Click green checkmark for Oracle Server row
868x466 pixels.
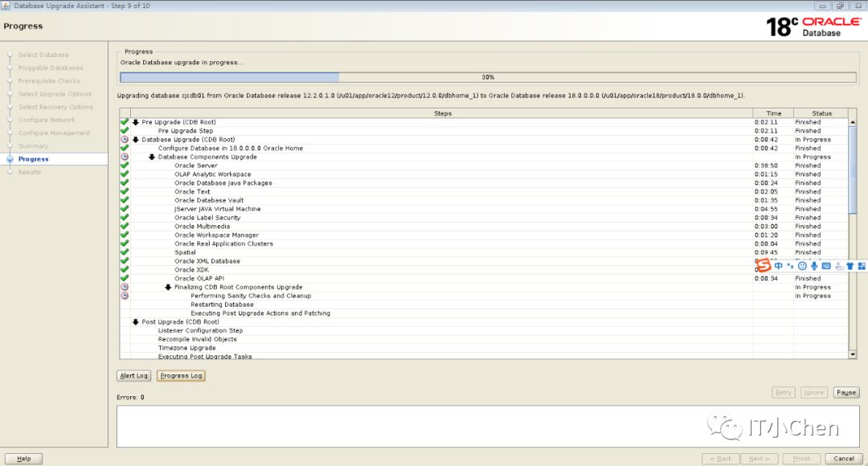click(x=125, y=166)
